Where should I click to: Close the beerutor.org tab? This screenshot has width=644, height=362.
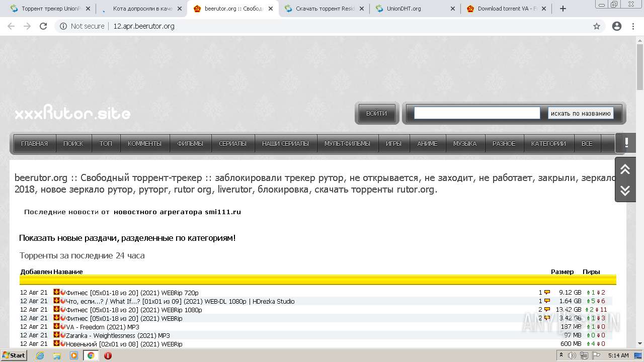coord(271,9)
